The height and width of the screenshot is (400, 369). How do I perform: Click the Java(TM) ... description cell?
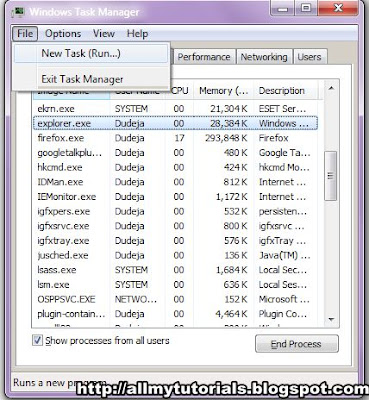284,255
